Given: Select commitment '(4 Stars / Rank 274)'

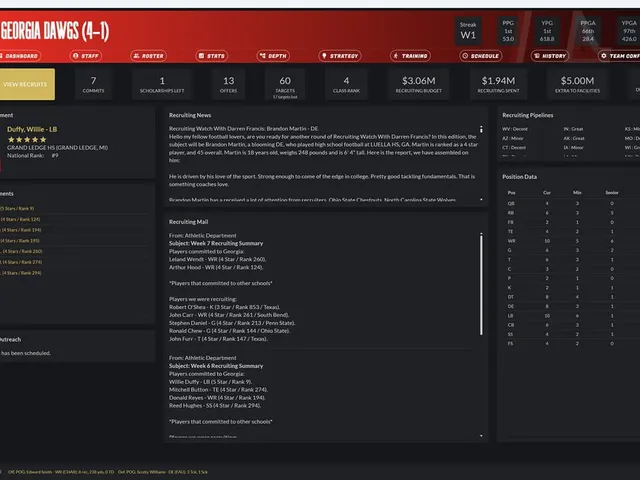Looking at the screenshot, I should pyautogui.click(x=21, y=262).
